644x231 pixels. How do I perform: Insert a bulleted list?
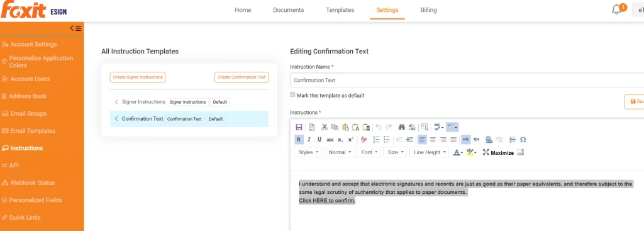coord(387,139)
